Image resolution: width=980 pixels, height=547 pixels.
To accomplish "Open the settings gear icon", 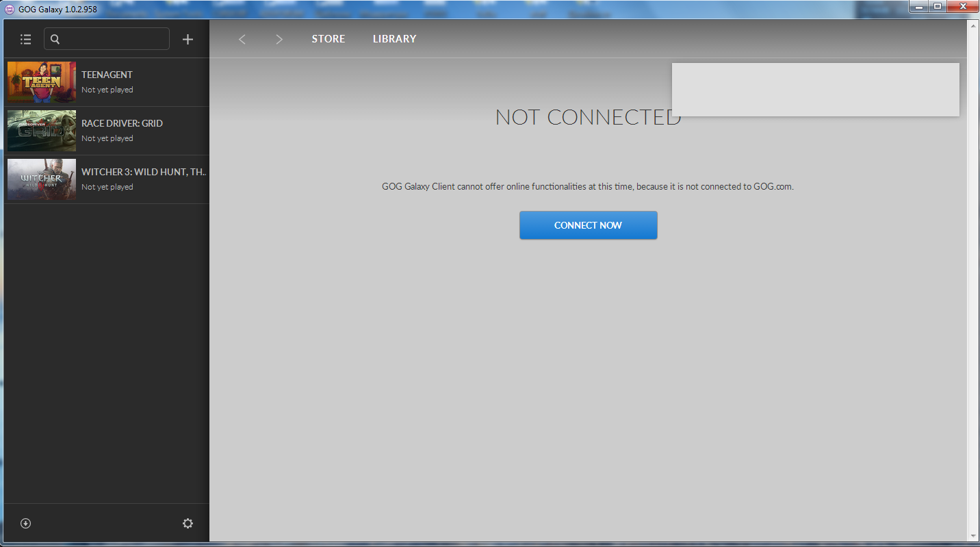I will (x=188, y=523).
